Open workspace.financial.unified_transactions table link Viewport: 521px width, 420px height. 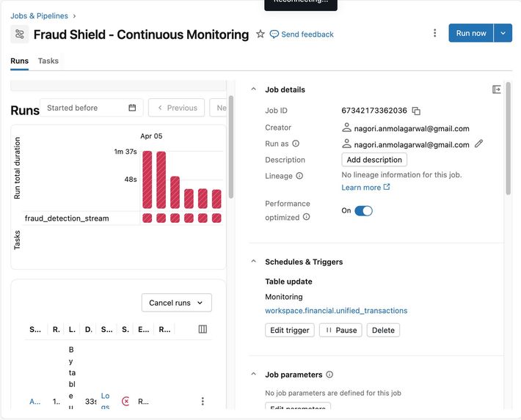[x=336, y=311]
